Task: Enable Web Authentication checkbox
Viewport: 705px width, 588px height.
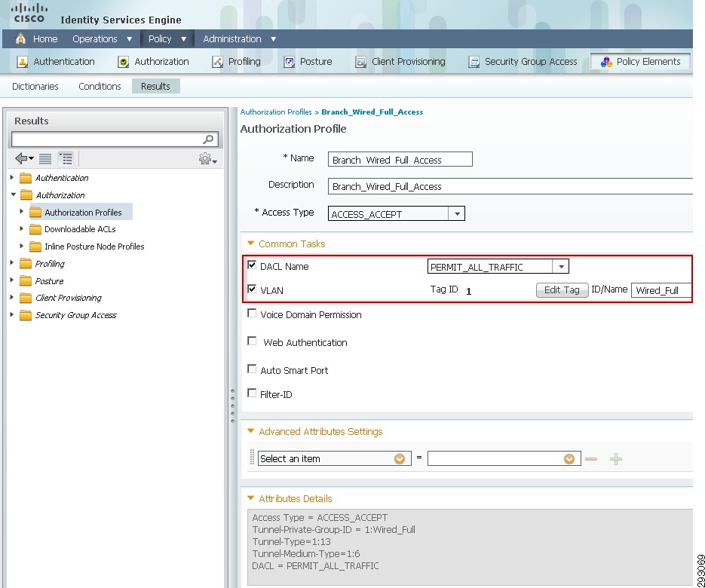Action: click(x=253, y=341)
